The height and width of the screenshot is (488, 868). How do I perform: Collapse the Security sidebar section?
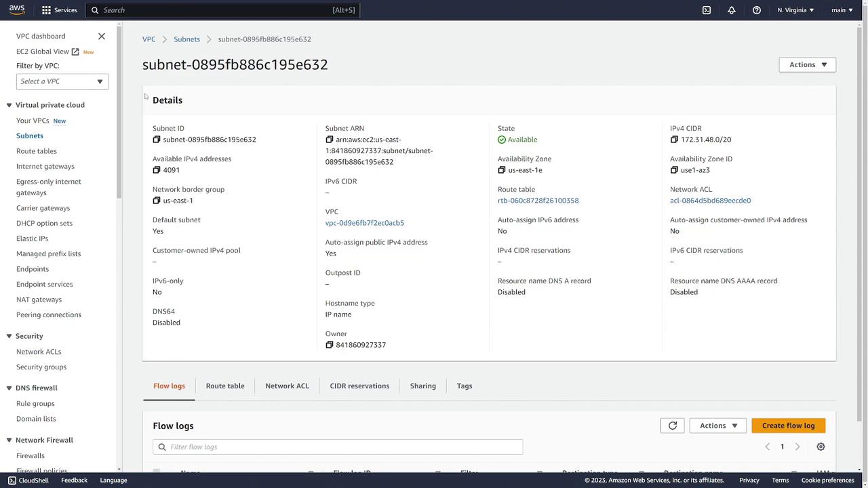click(9, 336)
